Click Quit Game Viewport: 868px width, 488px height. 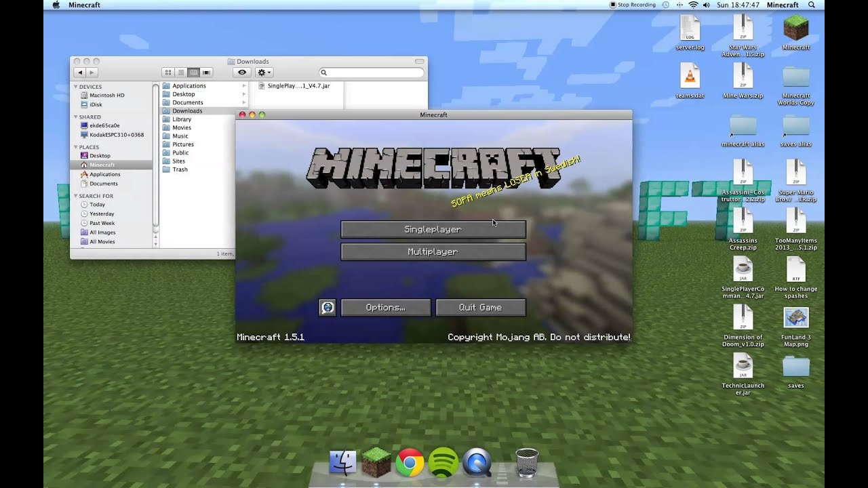[x=481, y=308]
